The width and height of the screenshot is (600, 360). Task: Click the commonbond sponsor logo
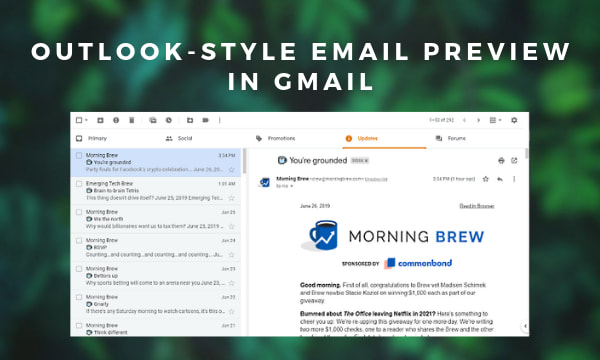418,263
